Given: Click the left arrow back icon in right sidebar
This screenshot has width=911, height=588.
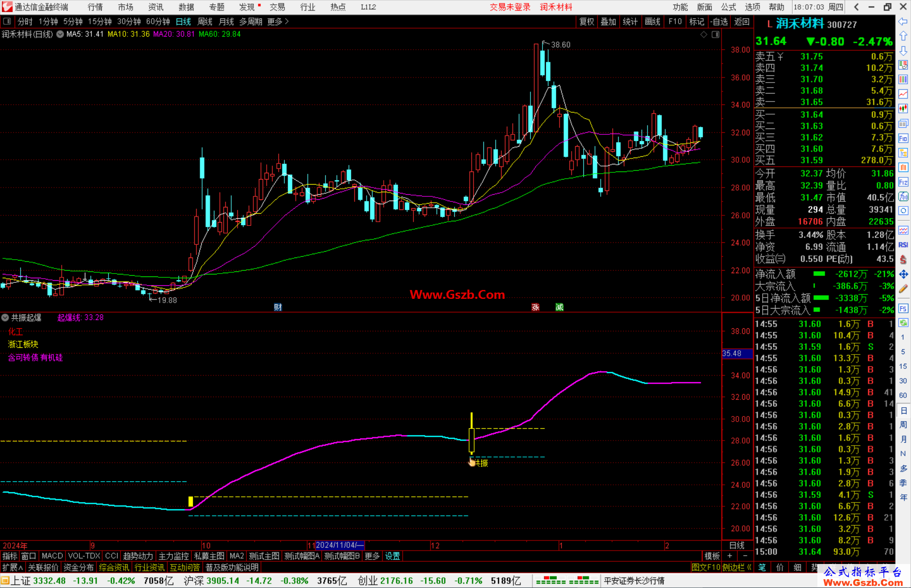Looking at the screenshot, I should coord(903,21).
